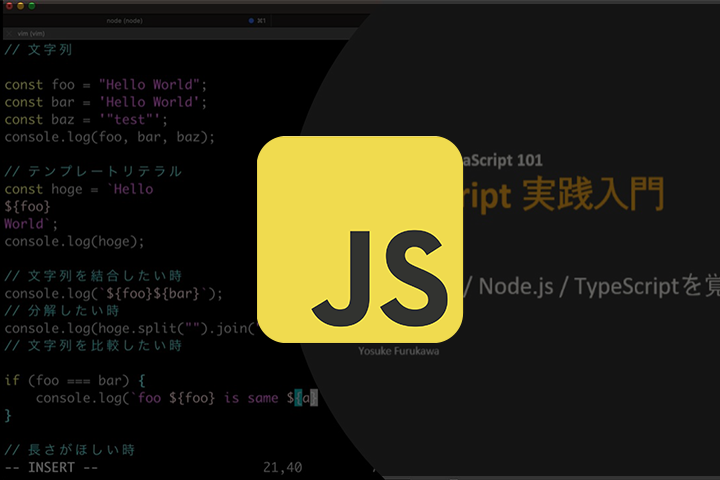Click the green maximize window button
Screen dimensions: 720x480
[32, 6]
